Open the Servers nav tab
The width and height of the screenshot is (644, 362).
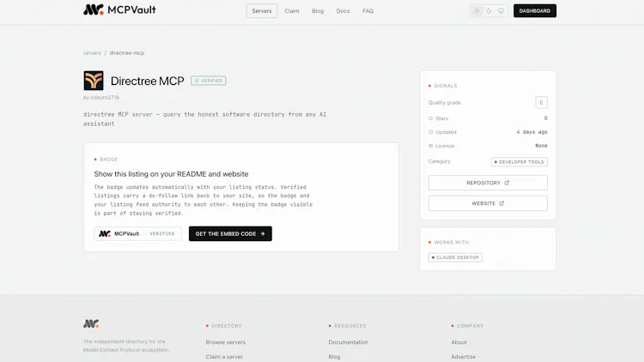[262, 11]
